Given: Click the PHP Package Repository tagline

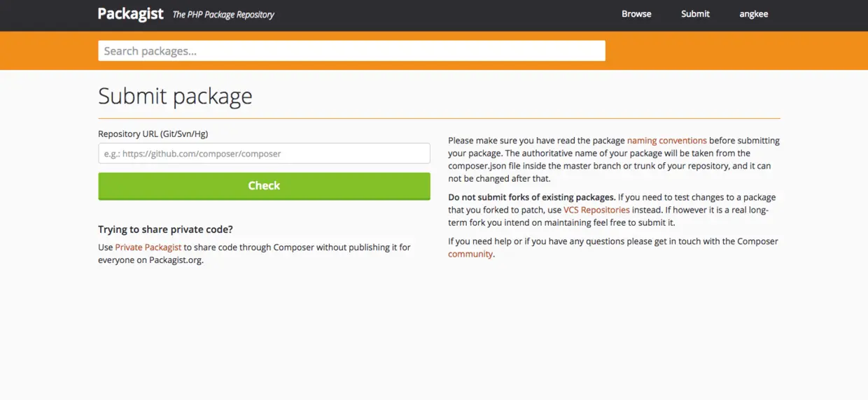Looking at the screenshot, I should tap(223, 15).
